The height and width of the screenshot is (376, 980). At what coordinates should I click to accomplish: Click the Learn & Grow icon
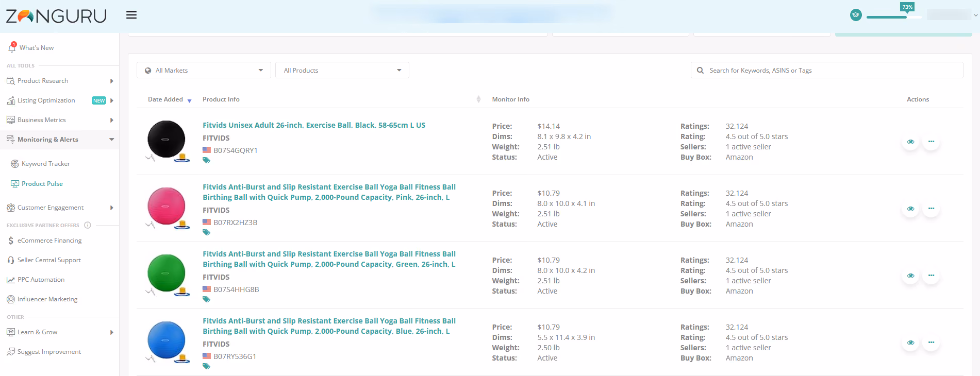[x=11, y=332]
